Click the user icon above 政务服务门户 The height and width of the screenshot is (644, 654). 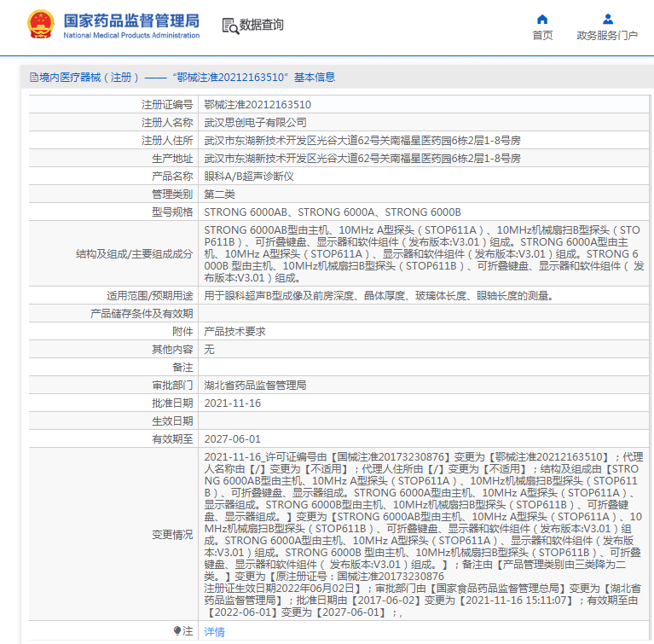tap(607, 19)
